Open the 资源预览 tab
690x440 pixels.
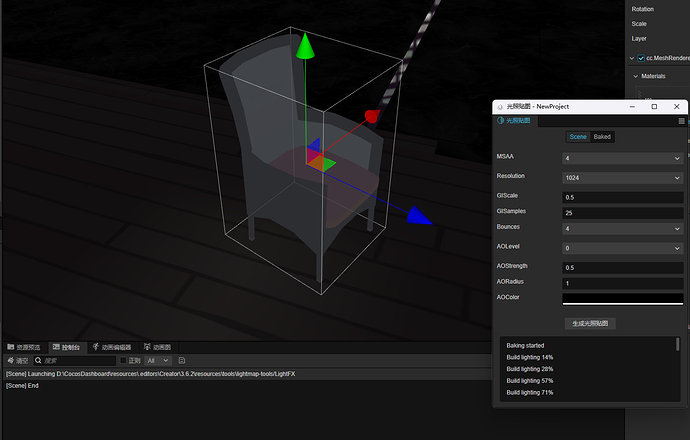pyautogui.click(x=24, y=347)
